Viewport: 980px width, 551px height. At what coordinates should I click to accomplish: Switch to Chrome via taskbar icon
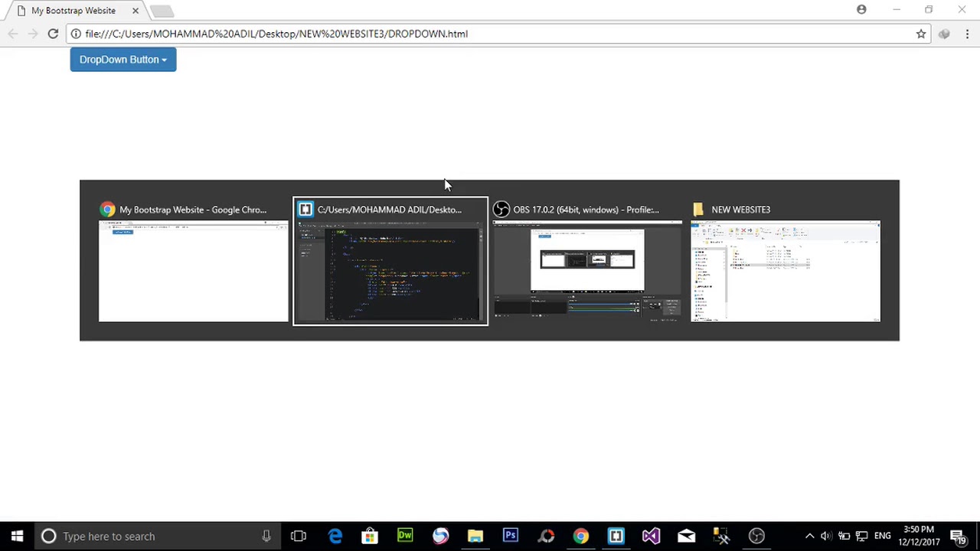coord(581,536)
